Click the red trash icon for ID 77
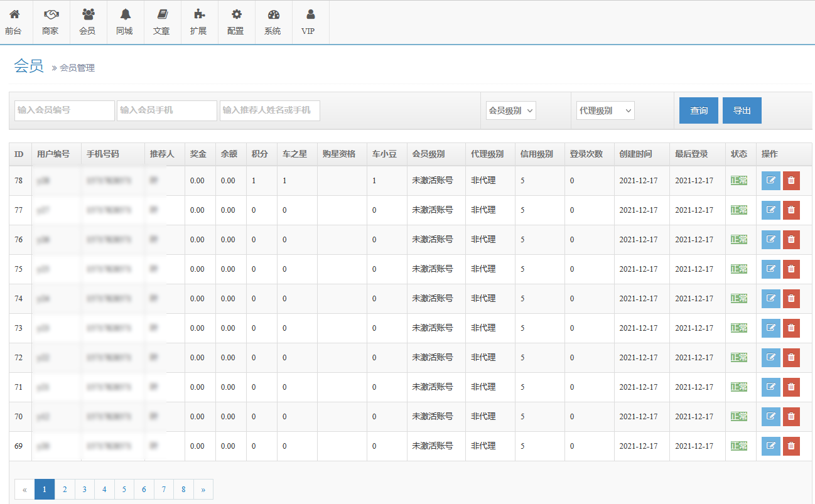815x504 pixels. click(x=791, y=210)
